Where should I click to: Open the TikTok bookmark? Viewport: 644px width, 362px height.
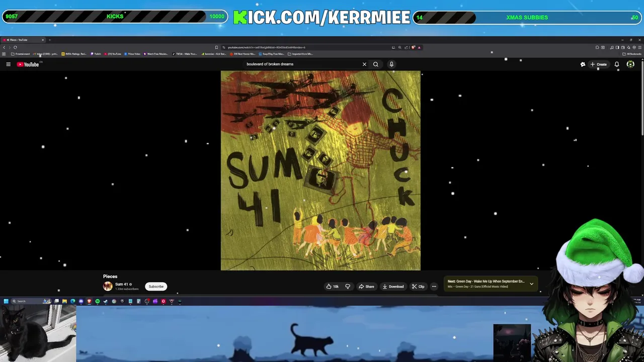tap(185, 54)
